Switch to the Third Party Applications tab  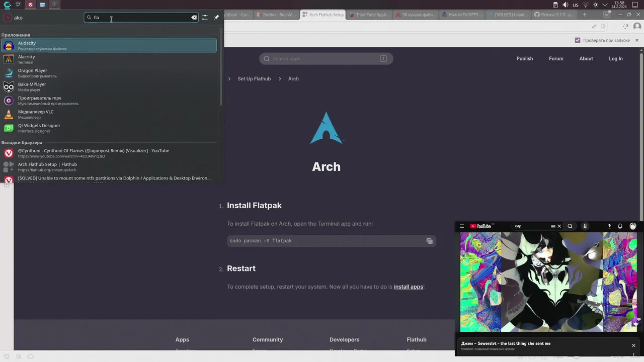[x=370, y=15]
